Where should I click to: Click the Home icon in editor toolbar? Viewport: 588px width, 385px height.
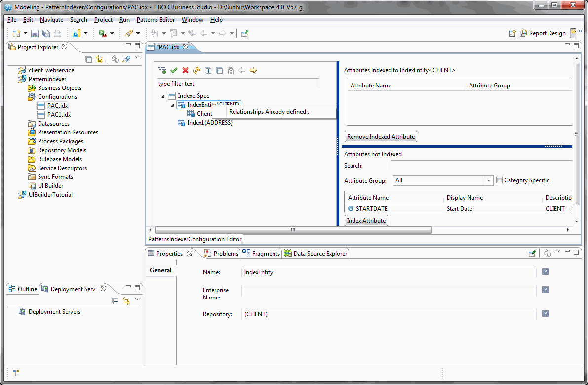pyautogui.click(x=231, y=70)
